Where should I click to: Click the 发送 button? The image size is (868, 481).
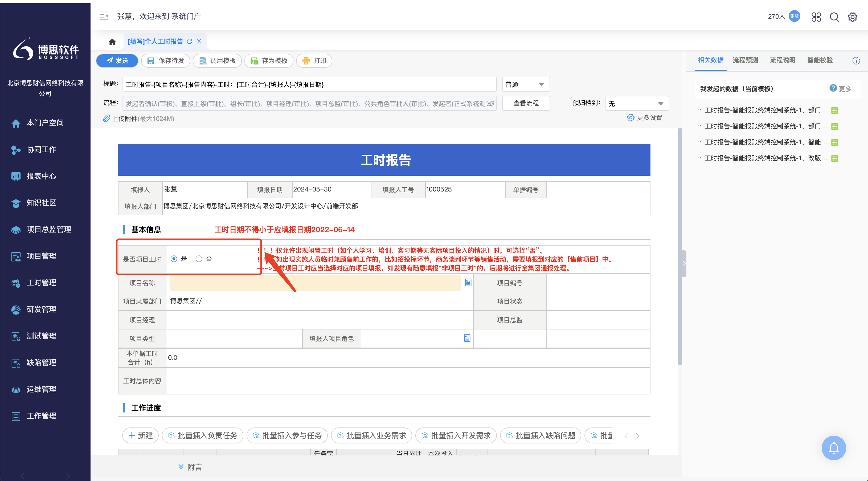tap(117, 61)
